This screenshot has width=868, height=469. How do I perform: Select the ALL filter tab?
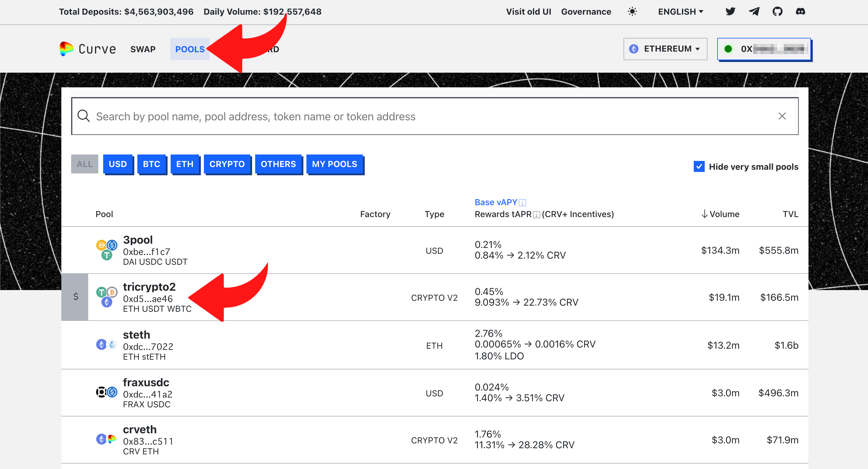click(85, 164)
